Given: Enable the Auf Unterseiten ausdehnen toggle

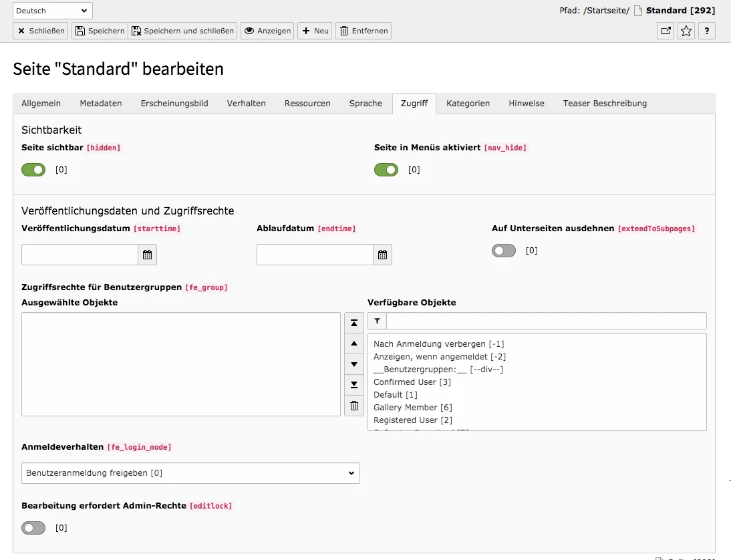Looking at the screenshot, I should [504, 251].
